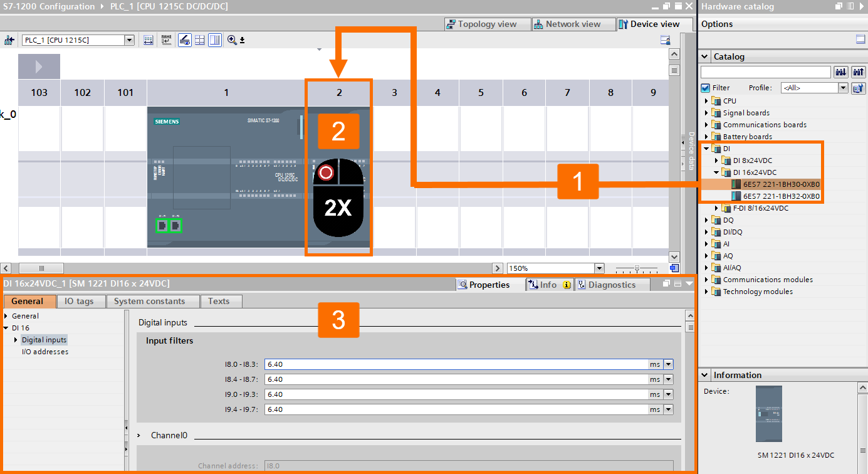Click the search upward catalog icon

click(x=858, y=72)
